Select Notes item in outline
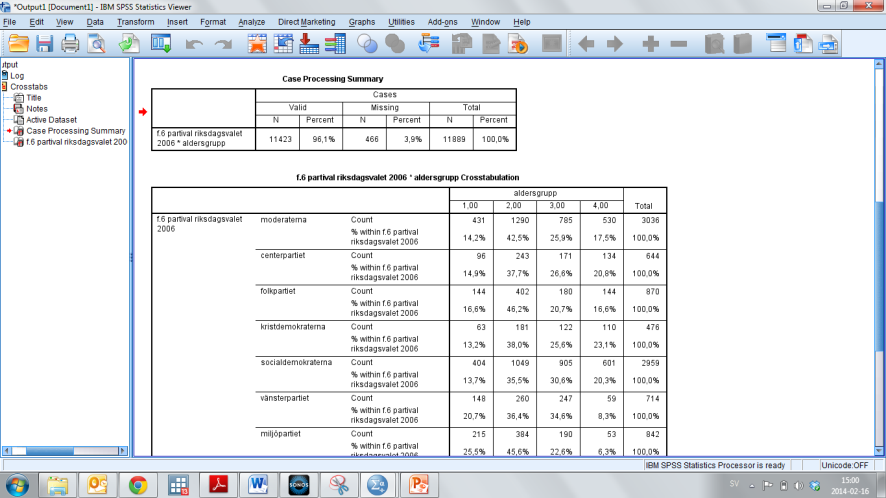This screenshot has width=886, height=498. (x=37, y=109)
